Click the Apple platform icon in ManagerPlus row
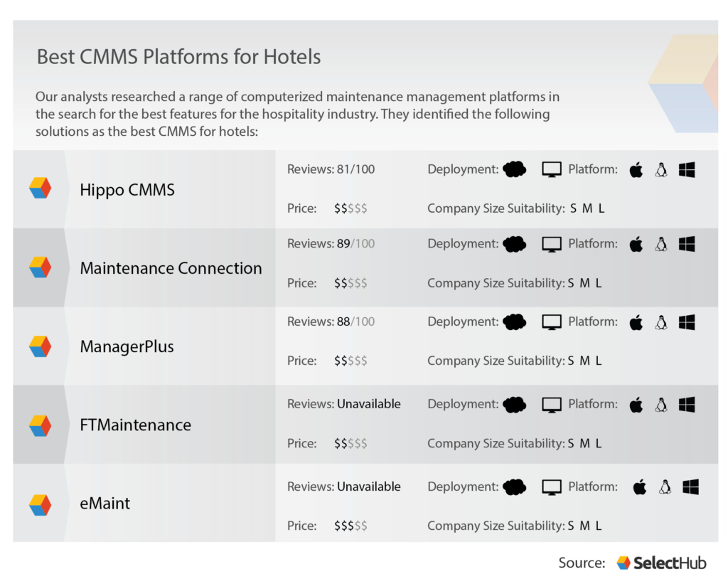The height and width of the screenshot is (579, 728). tap(636, 322)
